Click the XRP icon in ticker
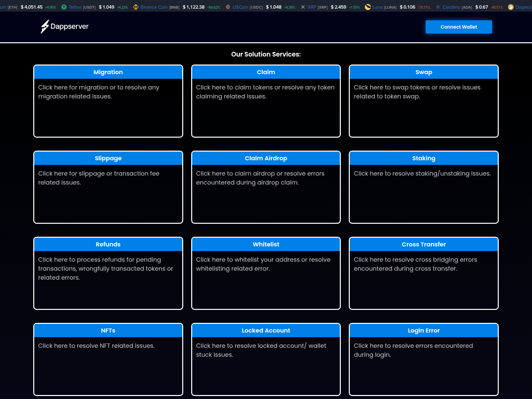Viewport: 532px width, 399px height. coord(303,7)
